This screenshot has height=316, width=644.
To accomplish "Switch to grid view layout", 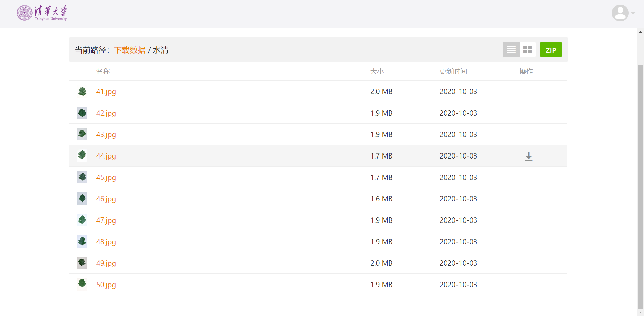I will point(528,50).
